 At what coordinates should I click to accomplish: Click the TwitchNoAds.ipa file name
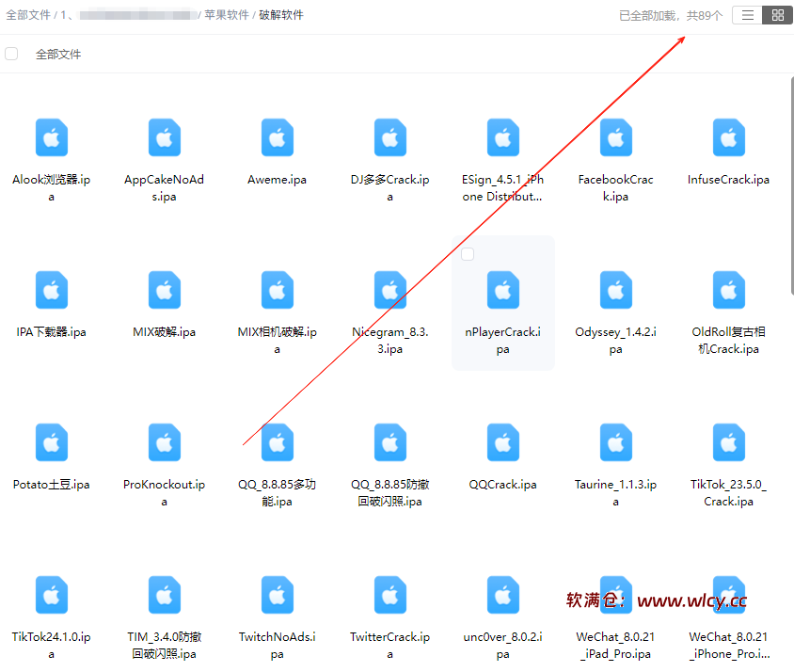click(277, 645)
